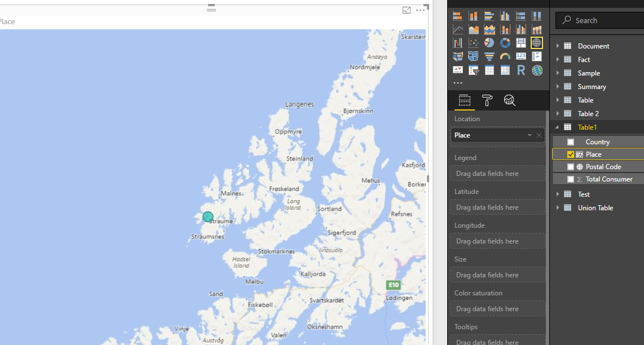Select the Scatter chart visual
Viewport: 644px width, 345px height.
(x=474, y=43)
